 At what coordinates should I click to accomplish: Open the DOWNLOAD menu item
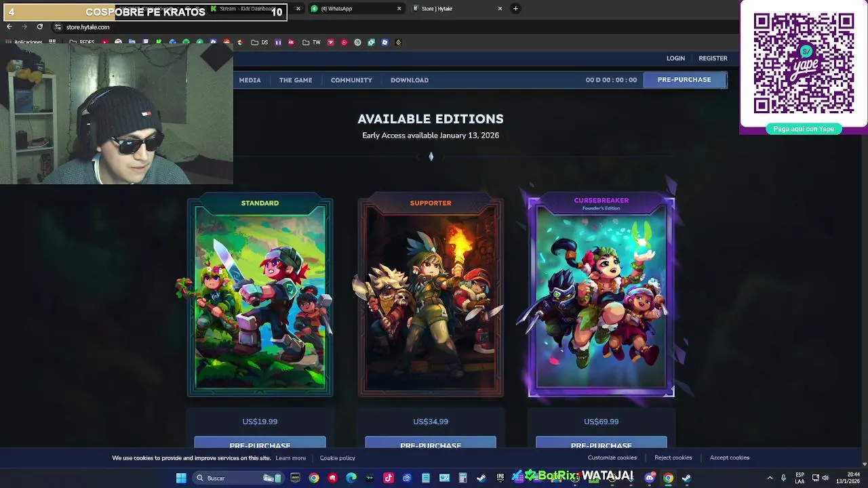pyautogui.click(x=410, y=80)
